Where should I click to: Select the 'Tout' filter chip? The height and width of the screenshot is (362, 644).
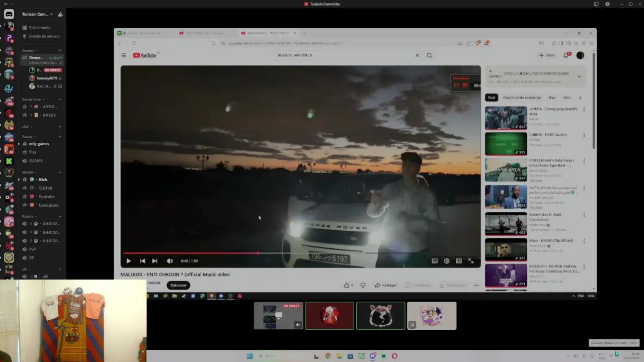click(x=492, y=98)
